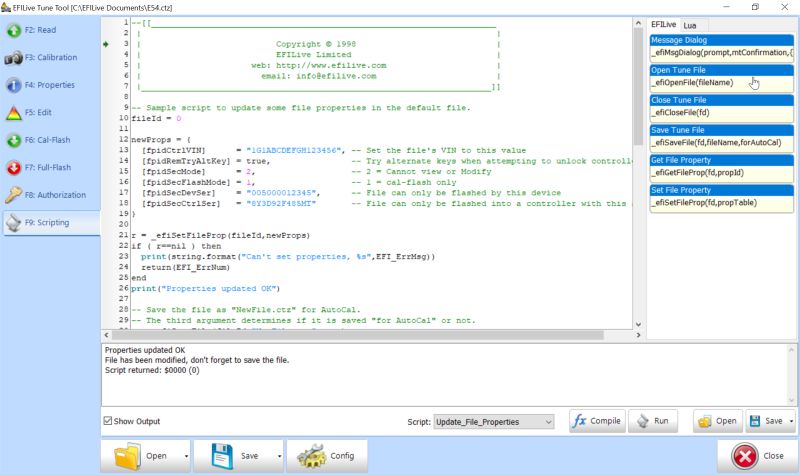Click the output pane scroll-down arrow
800x475 pixels.
click(791, 401)
